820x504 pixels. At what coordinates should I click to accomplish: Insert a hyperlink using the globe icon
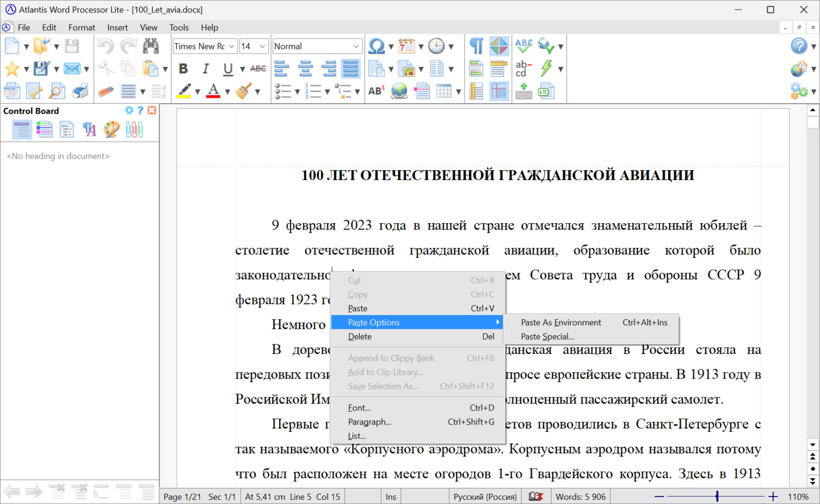398,91
